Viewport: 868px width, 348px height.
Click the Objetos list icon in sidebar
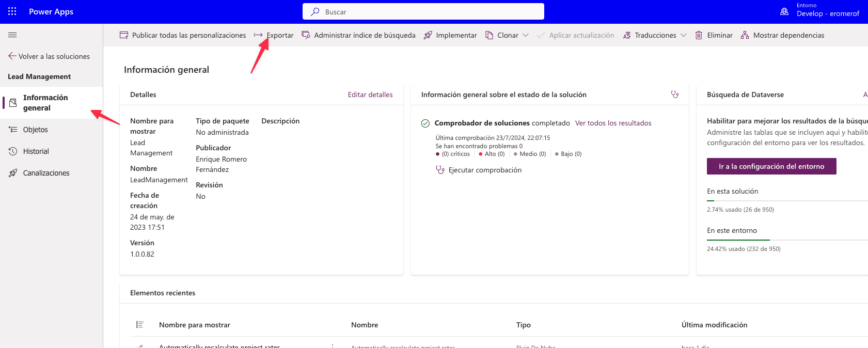coord(13,130)
